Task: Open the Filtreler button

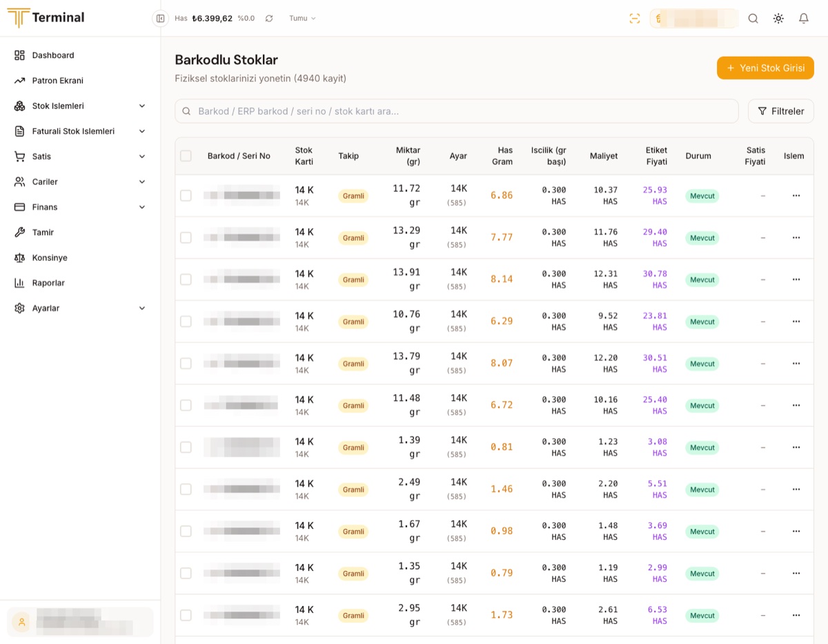Action: point(781,111)
